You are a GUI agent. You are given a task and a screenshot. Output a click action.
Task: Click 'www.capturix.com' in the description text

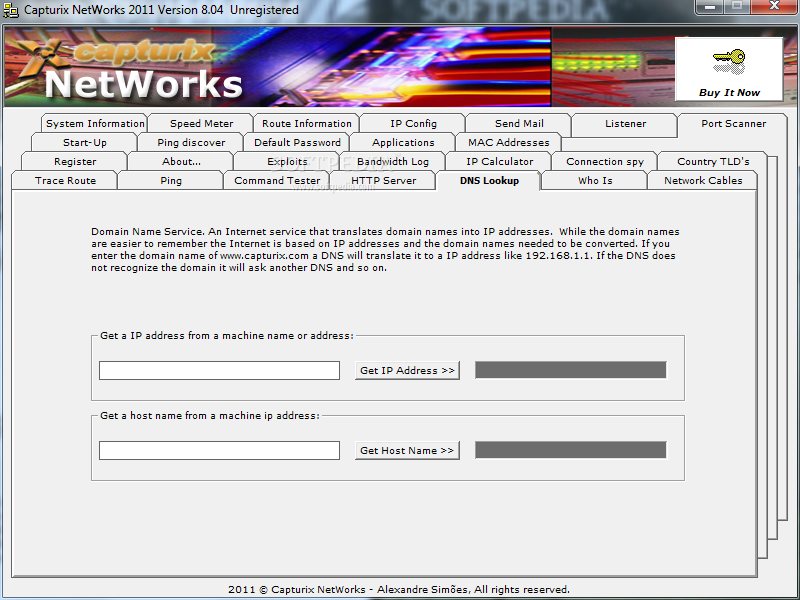point(264,256)
